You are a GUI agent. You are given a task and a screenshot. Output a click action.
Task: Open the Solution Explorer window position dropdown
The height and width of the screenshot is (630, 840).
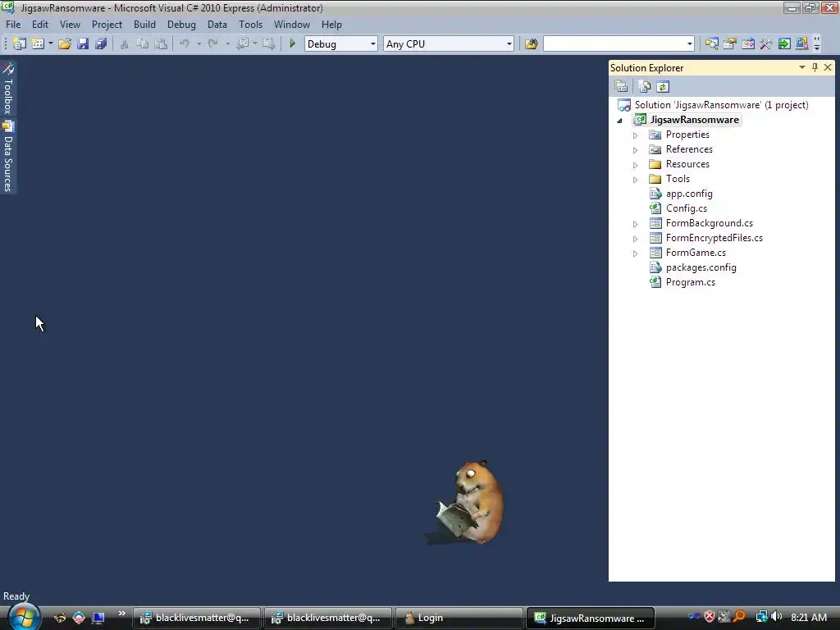tap(802, 67)
